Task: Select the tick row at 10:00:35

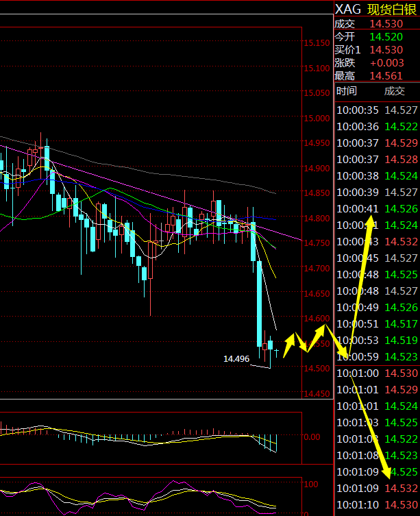Action: tap(378, 110)
